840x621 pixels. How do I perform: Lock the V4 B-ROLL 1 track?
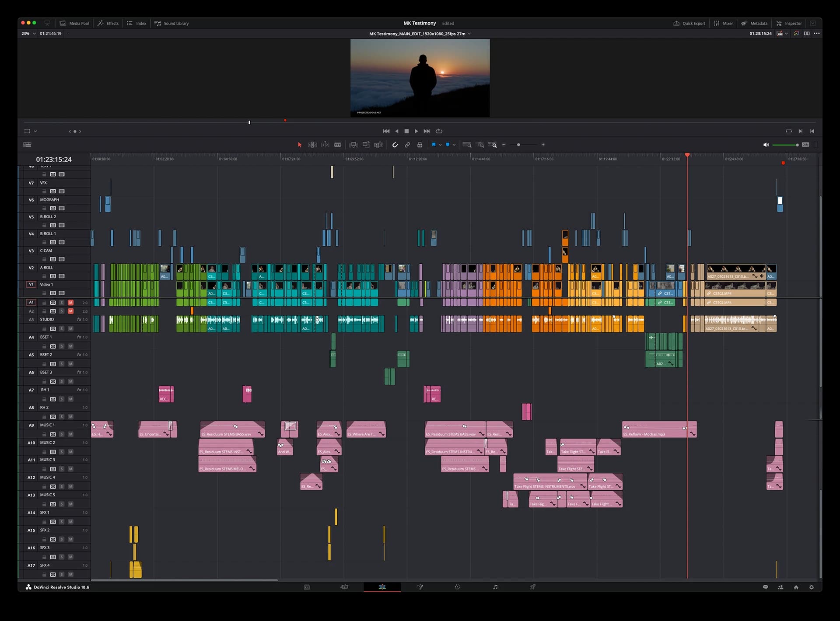tap(44, 242)
